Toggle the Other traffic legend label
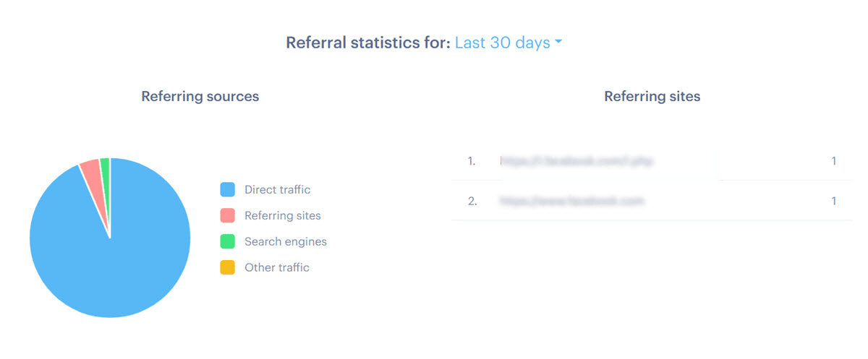Screen dimensions: 868x359 point(276,267)
